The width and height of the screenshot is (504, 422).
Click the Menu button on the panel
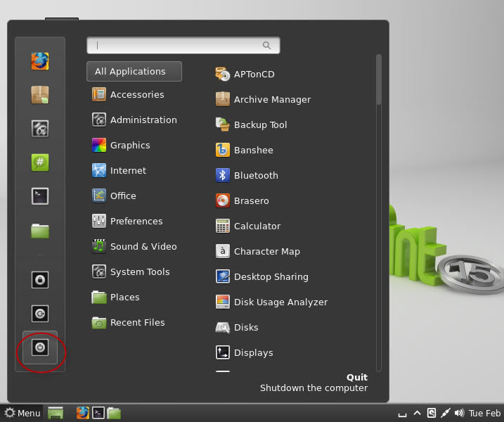(22, 413)
